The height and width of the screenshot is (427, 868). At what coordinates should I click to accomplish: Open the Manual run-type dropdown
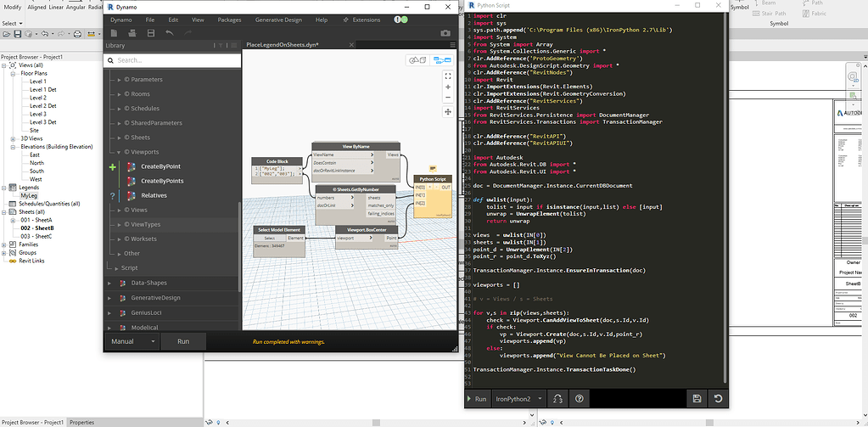click(x=133, y=341)
